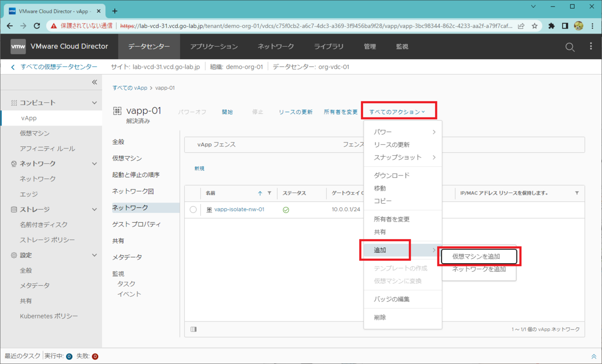The image size is (602, 364).
Task: Open tab search chevron in browser title bar
Action: (x=533, y=7)
